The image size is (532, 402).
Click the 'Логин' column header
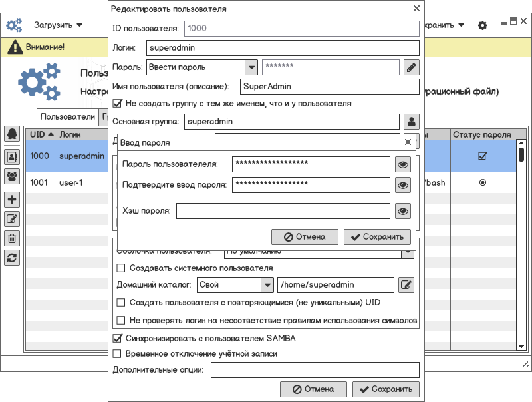click(82, 134)
